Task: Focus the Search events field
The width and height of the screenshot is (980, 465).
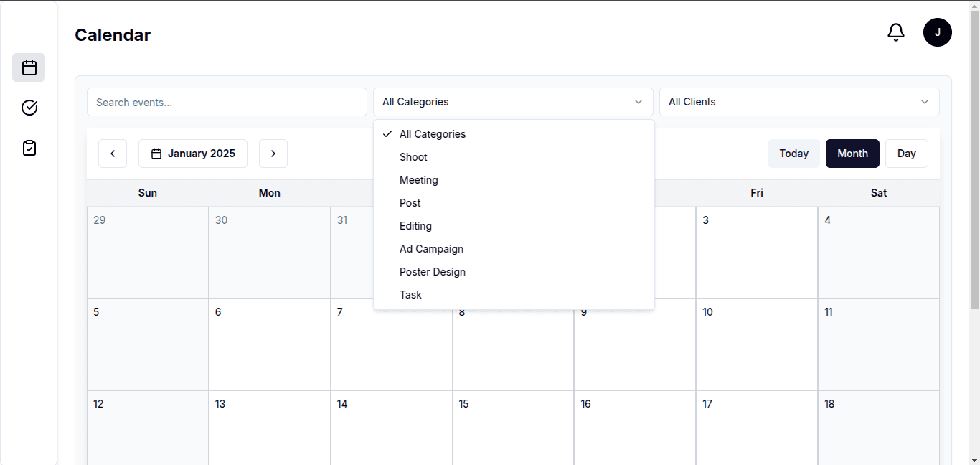Action: (x=227, y=102)
